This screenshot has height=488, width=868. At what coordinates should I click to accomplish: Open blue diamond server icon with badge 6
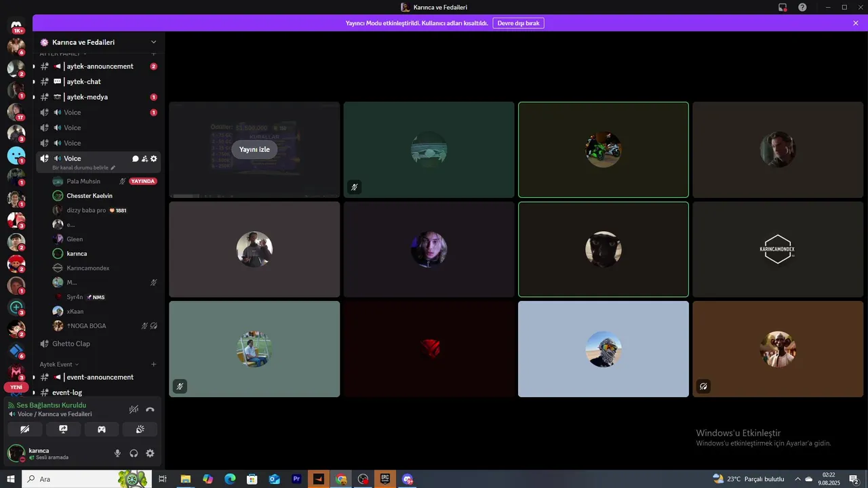pos(16,350)
